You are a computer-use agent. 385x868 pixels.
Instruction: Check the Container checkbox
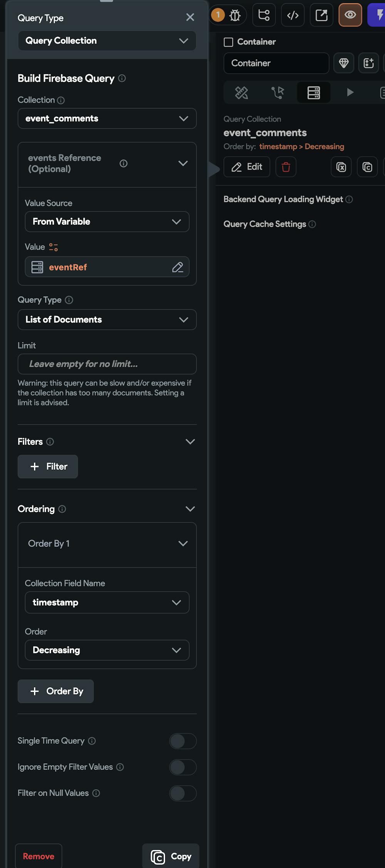click(228, 42)
